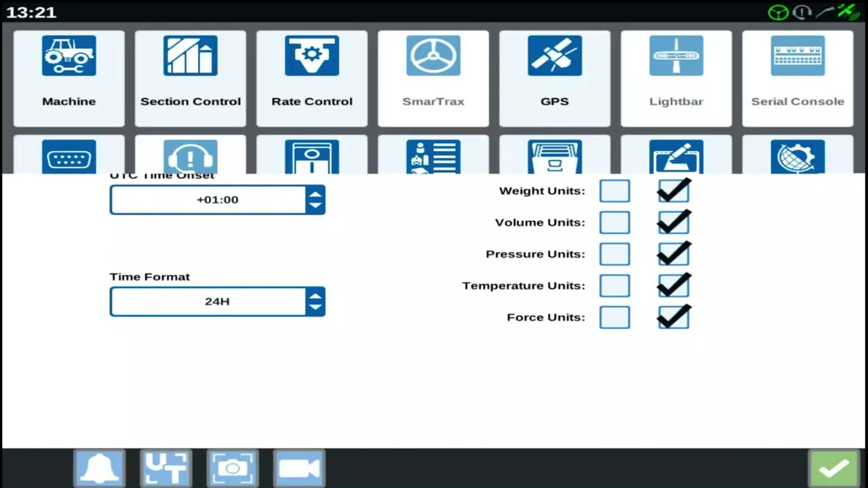The height and width of the screenshot is (488, 868).
Task: Click the warning alert status icon
Action: click(802, 12)
